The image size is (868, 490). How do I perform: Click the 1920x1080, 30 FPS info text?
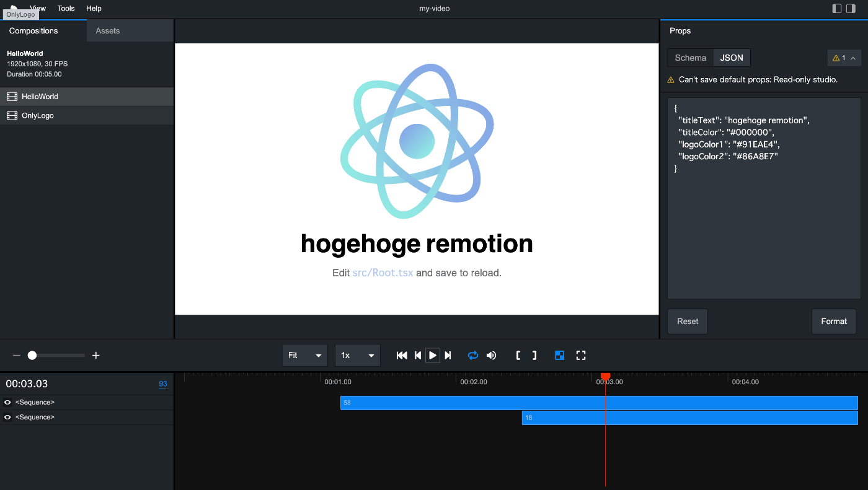coord(37,64)
